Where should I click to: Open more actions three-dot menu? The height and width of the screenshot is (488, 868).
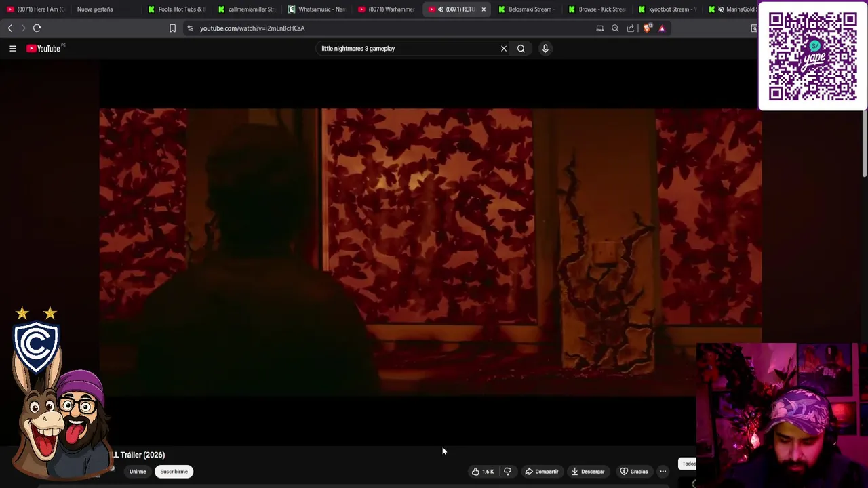663,471
